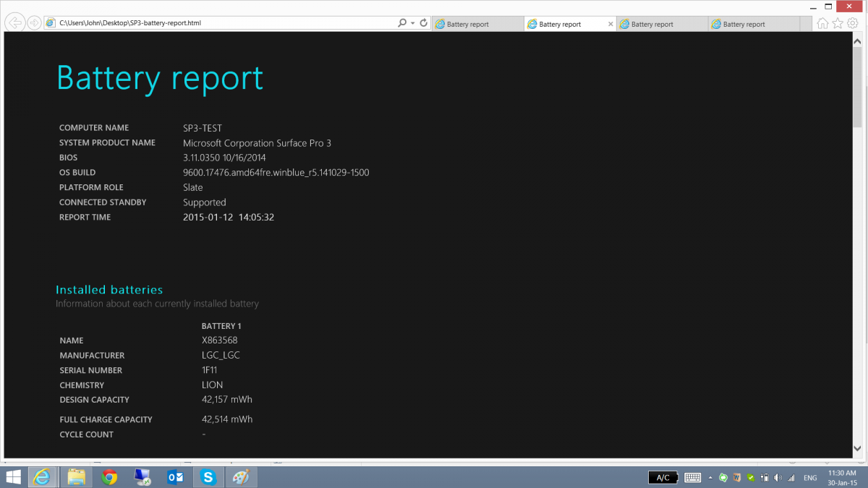
Task: Open the network signal tray icon
Action: tap(791, 478)
